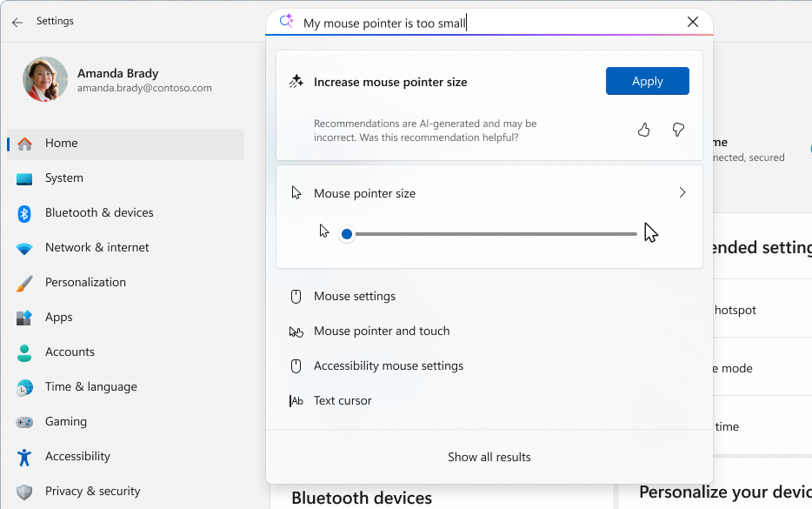Show all results for the search
Image resolution: width=812 pixels, height=509 pixels.
[489, 456]
